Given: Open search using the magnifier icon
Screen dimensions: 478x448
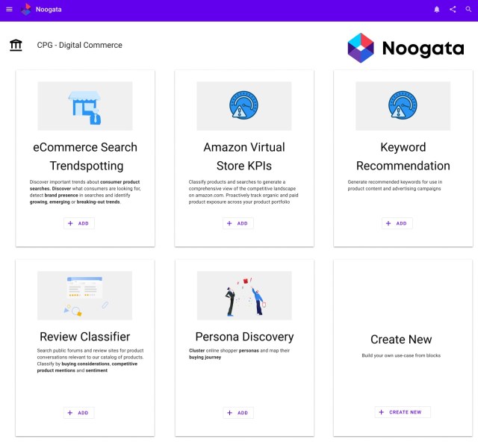Looking at the screenshot, I should (x=468, y=10).
